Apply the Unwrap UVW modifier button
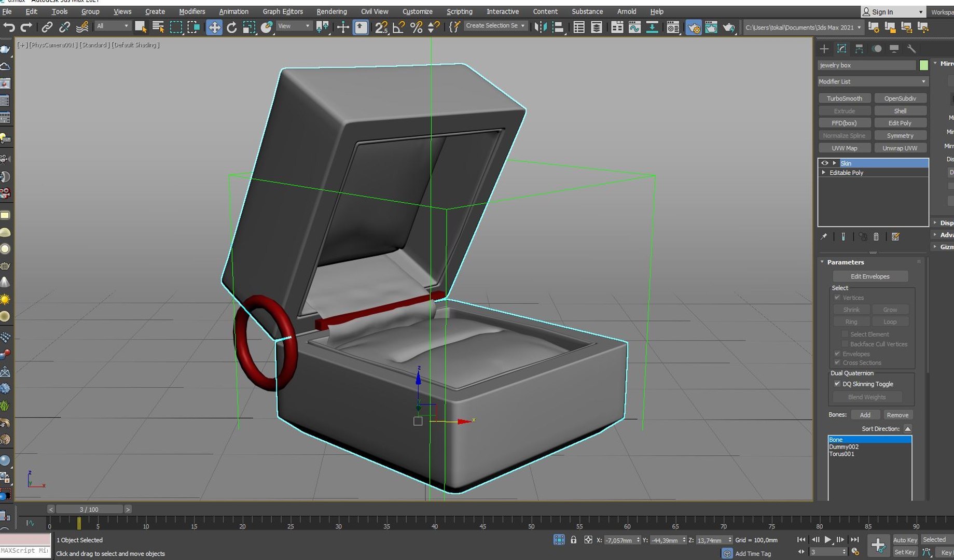 pyautogui.click(x=900, y=148)
